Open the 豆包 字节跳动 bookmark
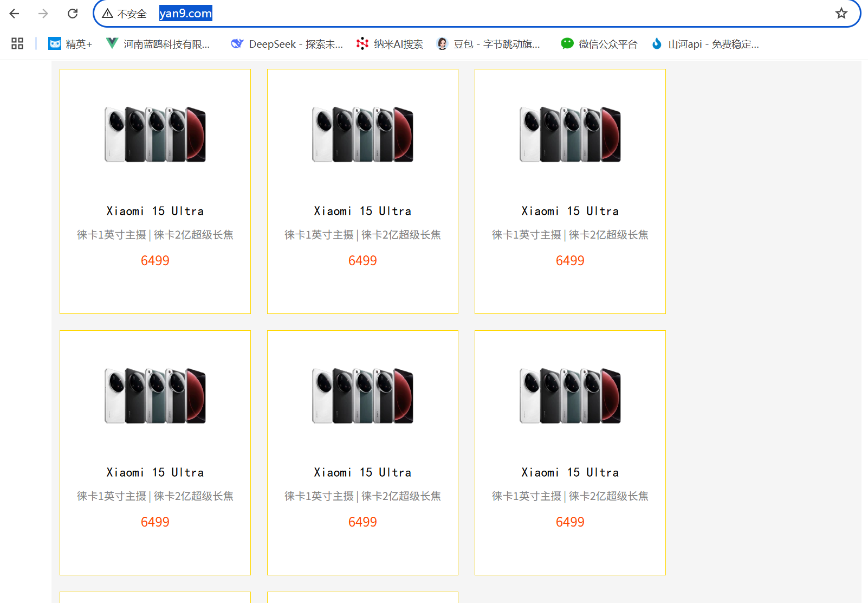The image size is (868, 603). tap(488, 44)
